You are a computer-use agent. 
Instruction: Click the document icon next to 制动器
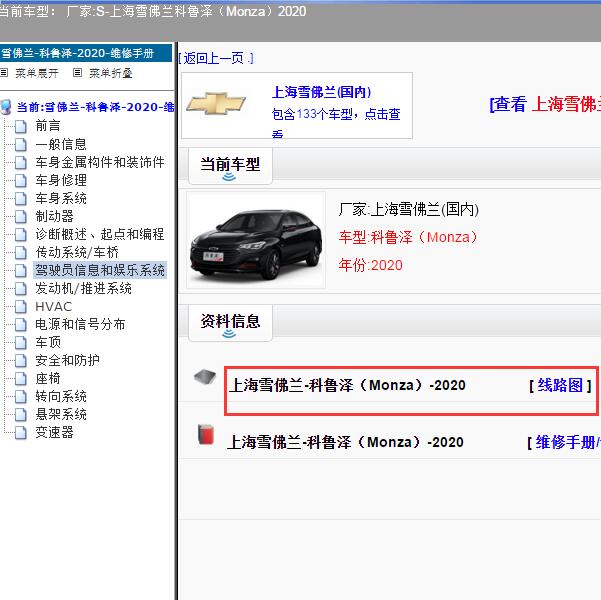click(21, 216)
